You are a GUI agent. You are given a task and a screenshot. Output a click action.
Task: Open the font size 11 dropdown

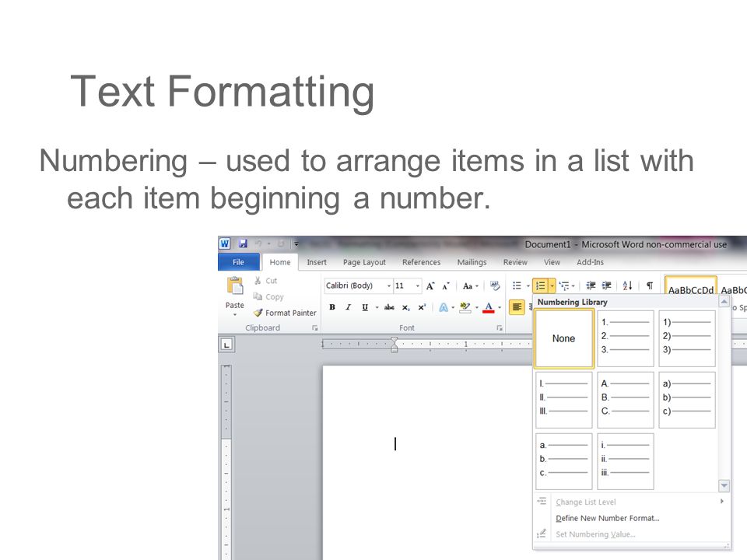[x=418, y=285]
